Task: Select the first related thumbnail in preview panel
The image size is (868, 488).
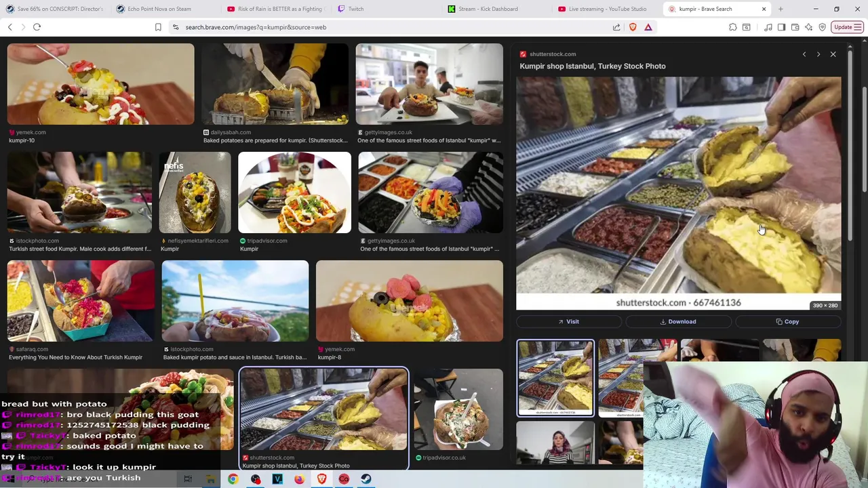Action: (555, 378)
